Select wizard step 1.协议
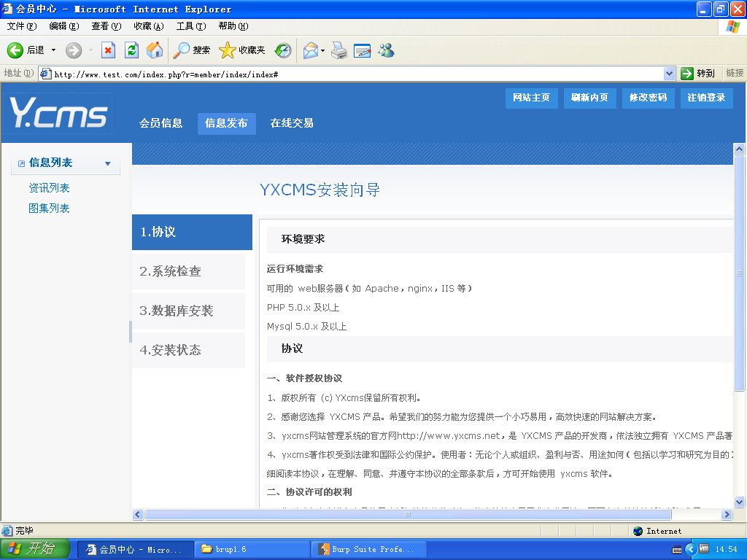747x560 pixels. 192,232
